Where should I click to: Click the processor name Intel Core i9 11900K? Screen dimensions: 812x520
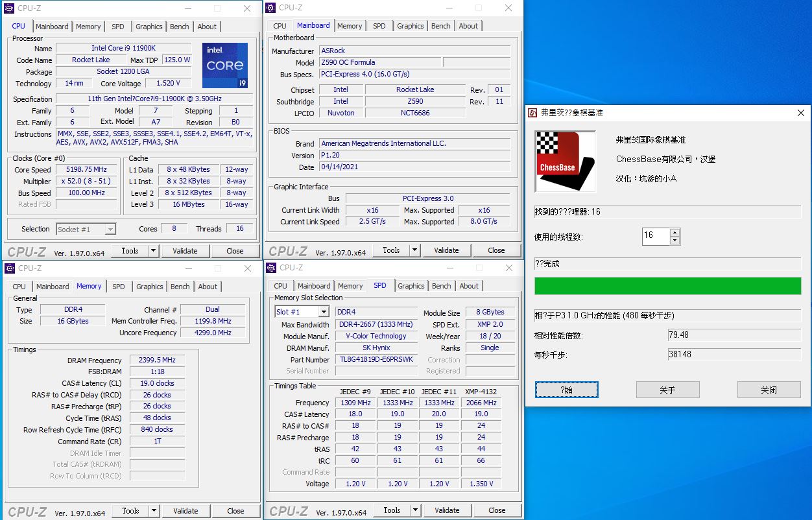pyautogui.click(x=123, y=49)
